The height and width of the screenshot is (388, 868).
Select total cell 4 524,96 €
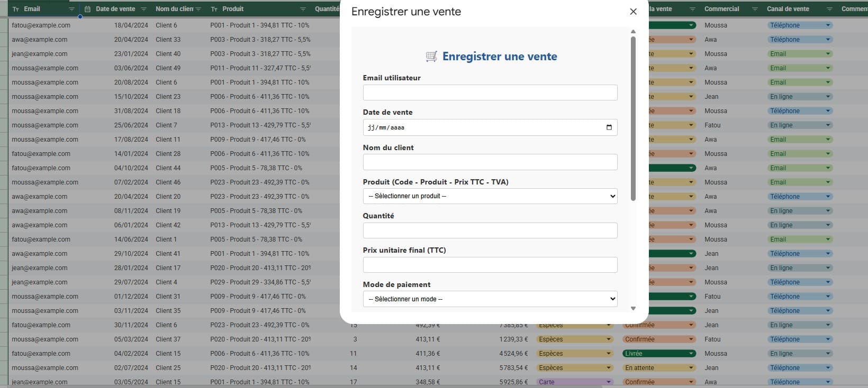pyautogui.click(x=513, y=354)
